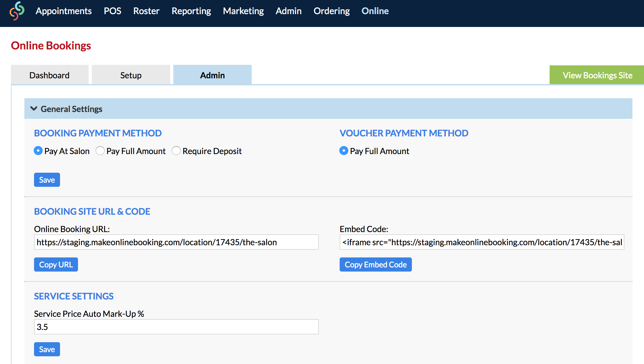Click the Service Price Auto Mark-Up field

click(x=176, y=327)
